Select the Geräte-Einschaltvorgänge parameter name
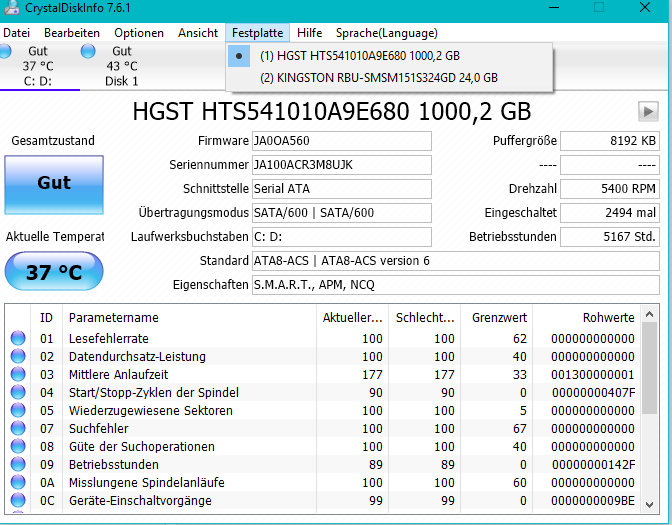Image resolution: width=672 pixels, height=525 pixels. tap(140, 501)
